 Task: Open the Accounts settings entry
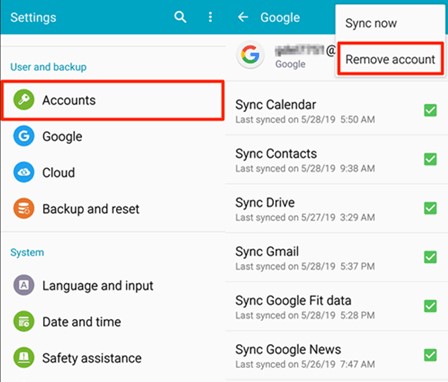(113, 100)
